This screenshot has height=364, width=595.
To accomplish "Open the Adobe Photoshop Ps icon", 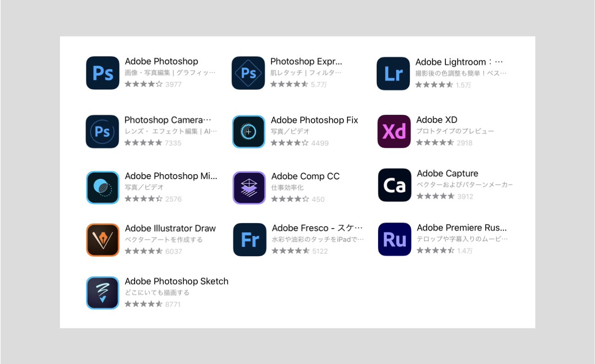I will 103,73.
